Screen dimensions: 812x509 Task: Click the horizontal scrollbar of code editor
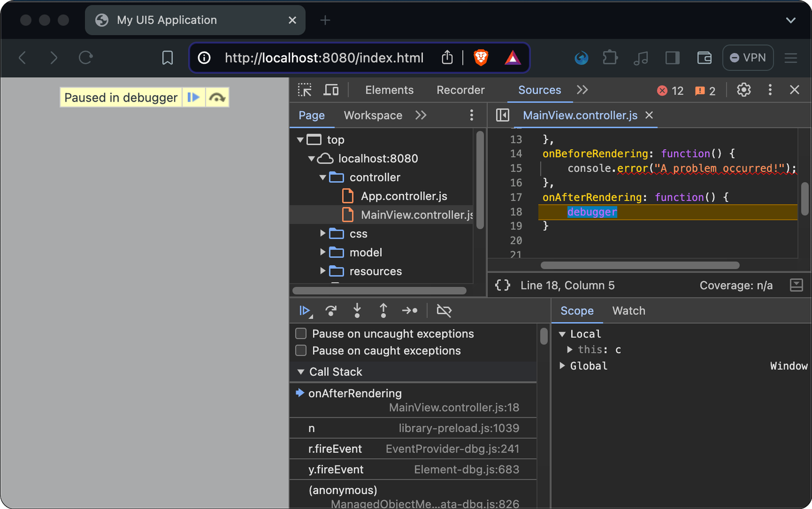pos(639,265)
